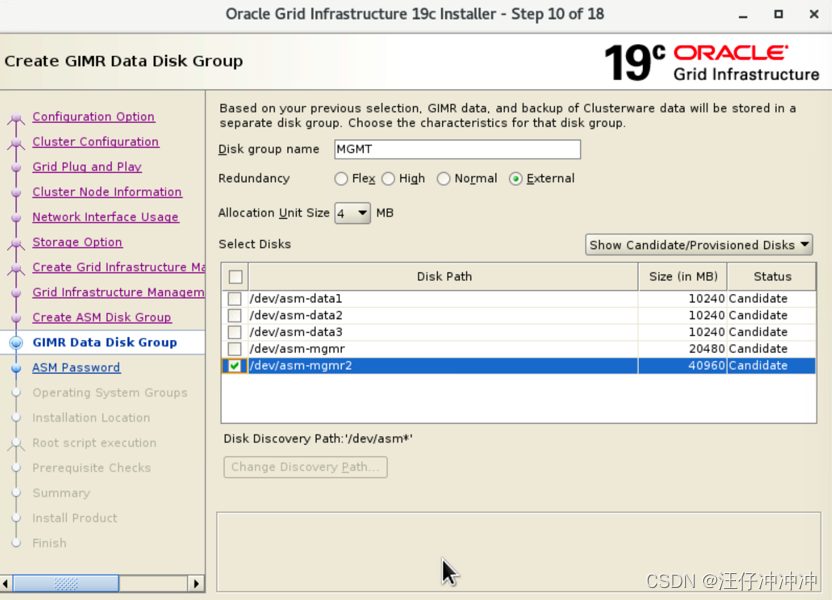This screenshot has height=600, width=832.
Task: Open the Storage Option step
Action: tap(77, 242)
